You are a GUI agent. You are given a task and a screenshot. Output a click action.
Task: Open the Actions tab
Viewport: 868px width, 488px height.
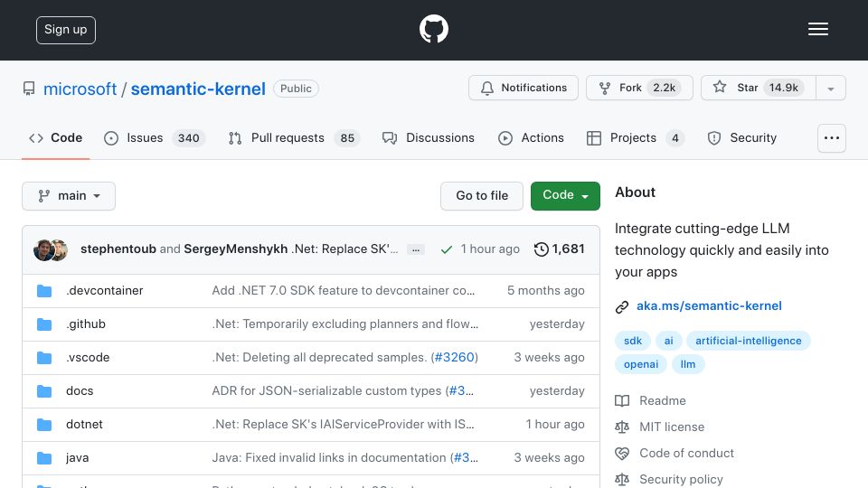tap(531, 137)
